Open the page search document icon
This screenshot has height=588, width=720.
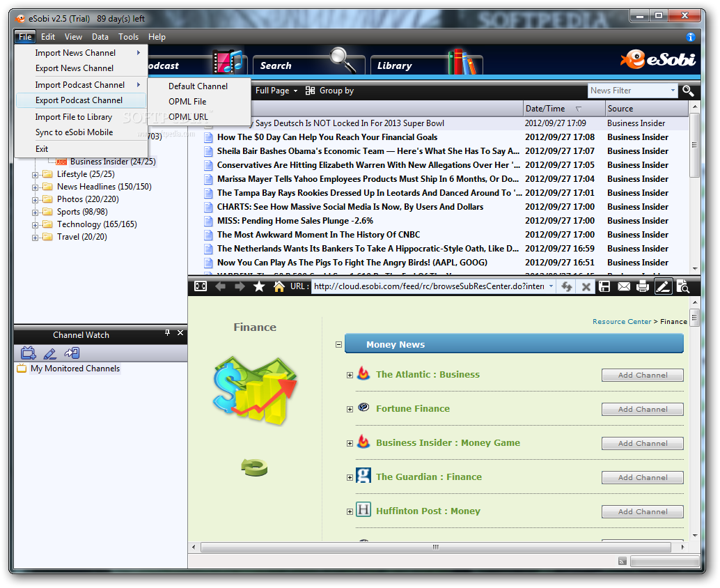point(683,286)
